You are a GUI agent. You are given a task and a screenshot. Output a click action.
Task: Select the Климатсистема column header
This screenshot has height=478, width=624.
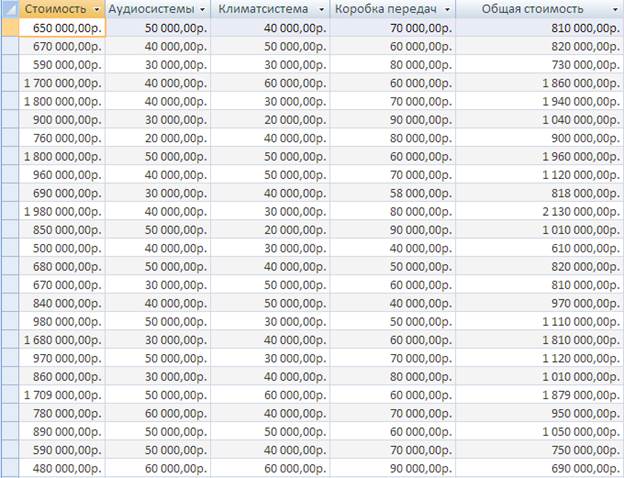tap(270, 9)
